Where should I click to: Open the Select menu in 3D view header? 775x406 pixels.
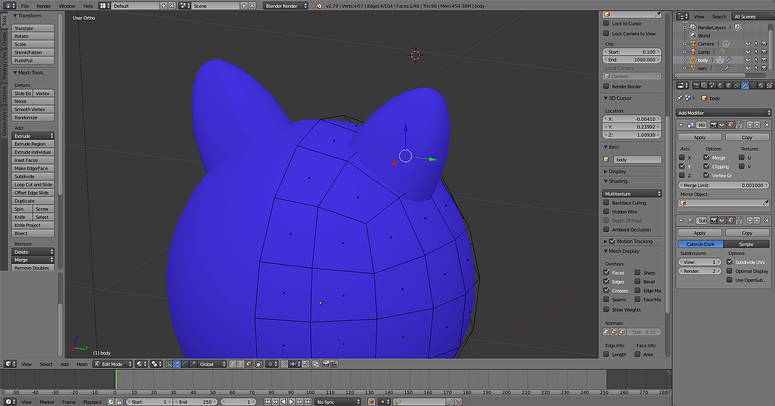46,364
